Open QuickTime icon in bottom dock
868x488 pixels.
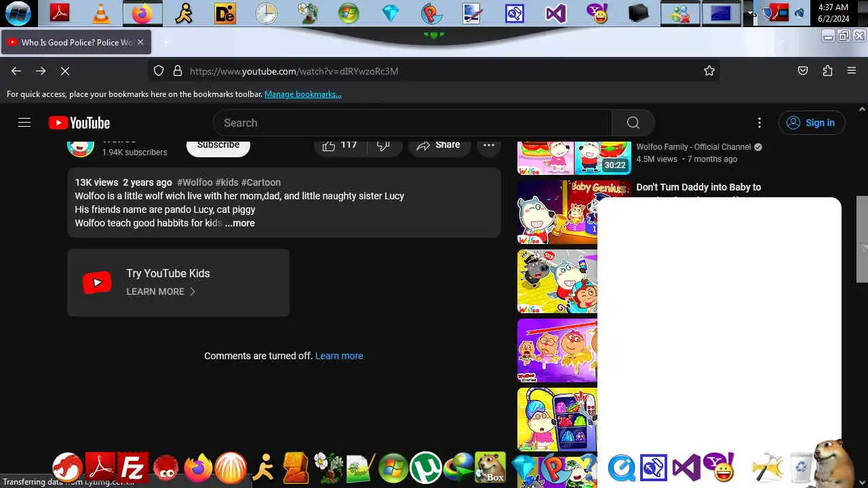click(x=621, y=468)
